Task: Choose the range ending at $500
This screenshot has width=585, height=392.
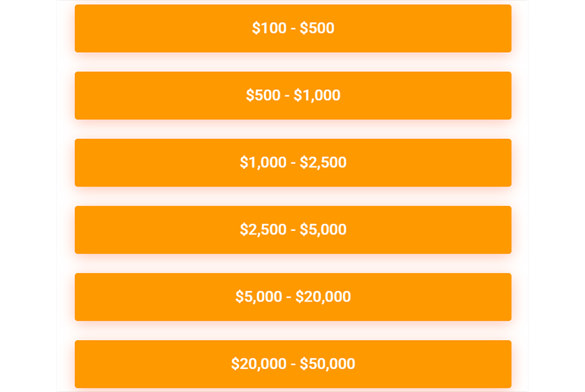Action: [292, 29]
